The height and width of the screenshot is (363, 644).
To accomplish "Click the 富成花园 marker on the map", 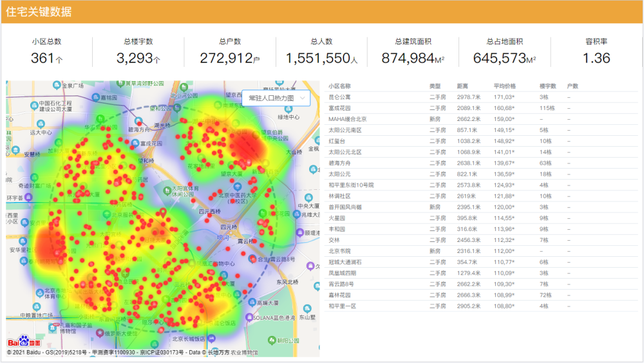I will [135, 143].
